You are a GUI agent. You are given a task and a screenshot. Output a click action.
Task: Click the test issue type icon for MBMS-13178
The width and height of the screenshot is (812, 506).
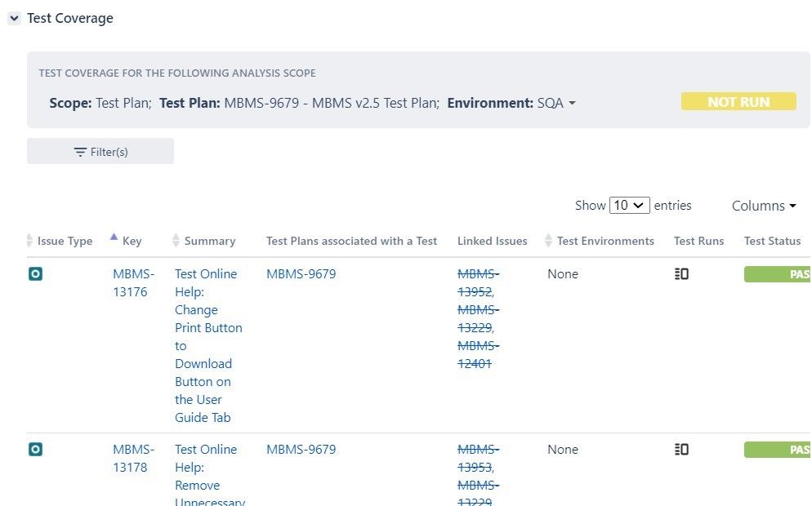coord(35,449)
